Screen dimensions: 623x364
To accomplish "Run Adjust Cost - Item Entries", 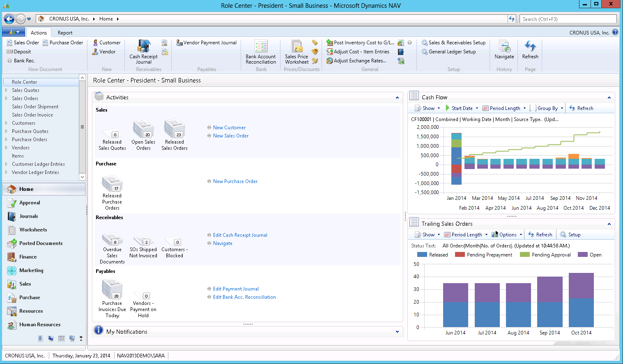I will click(x=358, y=52).
